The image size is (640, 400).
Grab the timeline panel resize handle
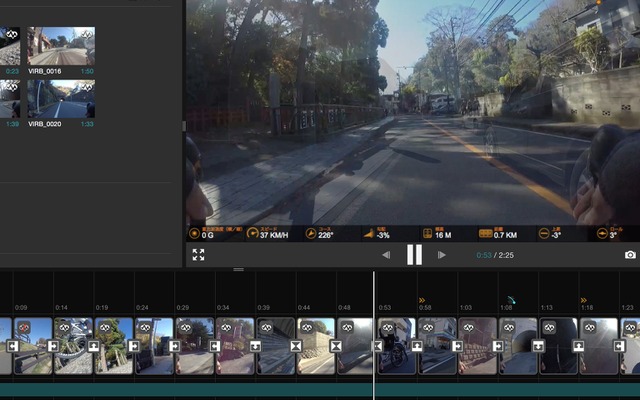(x=239, y=269)
